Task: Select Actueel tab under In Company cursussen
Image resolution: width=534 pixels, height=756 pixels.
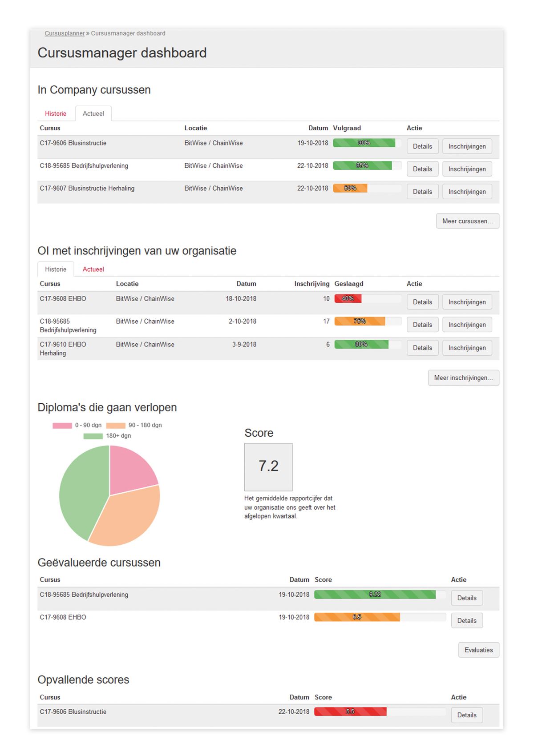Action: tap(93, 114)
